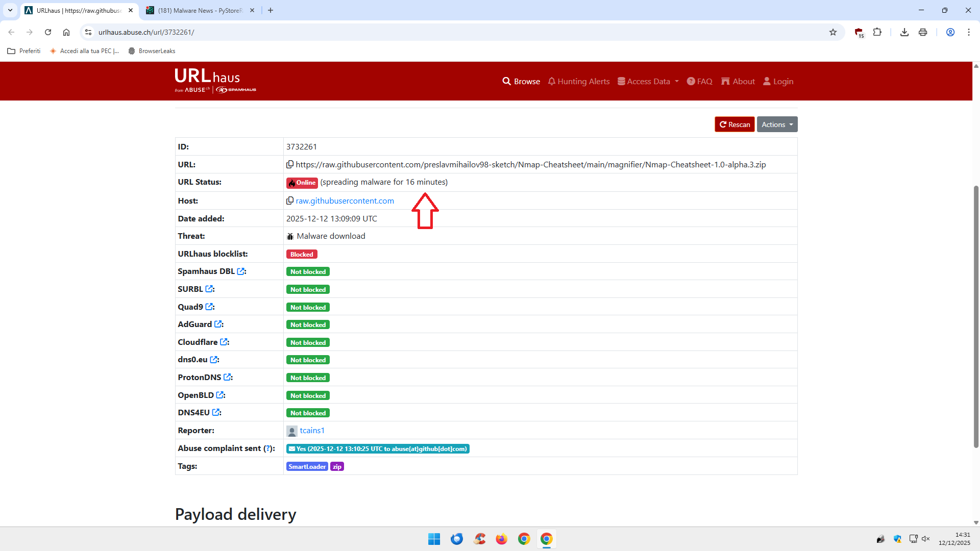Click the back navigation arrow
Image resolution: width=980 pixels, height=551 pixels.
pyautogui.click(x=11, y=32)
